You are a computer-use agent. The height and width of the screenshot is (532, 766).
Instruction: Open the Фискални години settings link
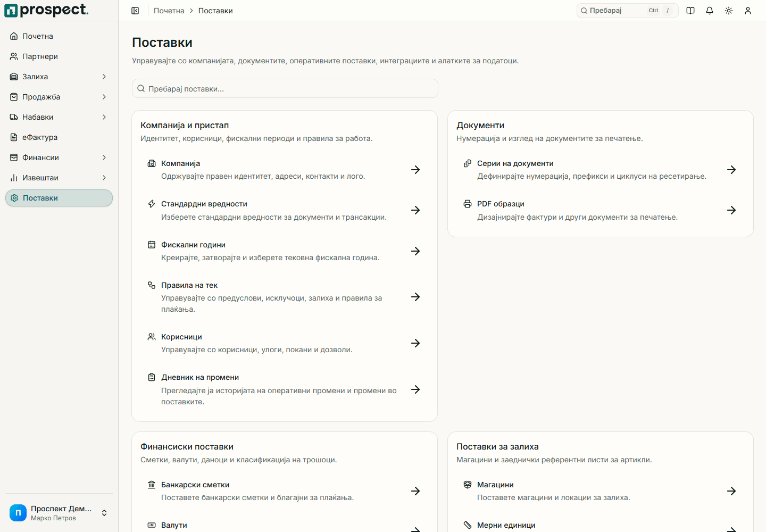click(285, 251)
